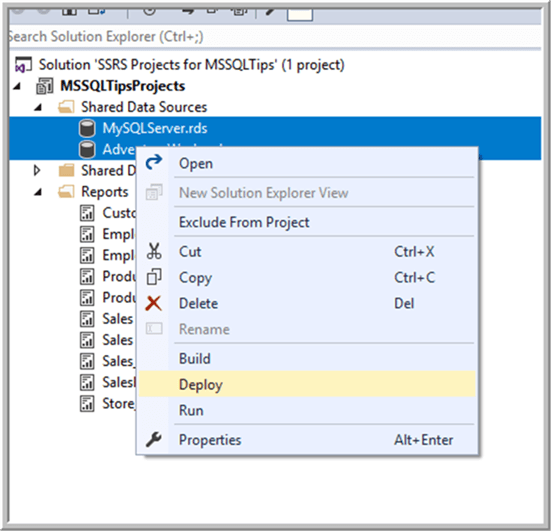The width and height of the screenshot is (551, 531).
Task: Select the report starting with Sales_
Action: [119, 361]
